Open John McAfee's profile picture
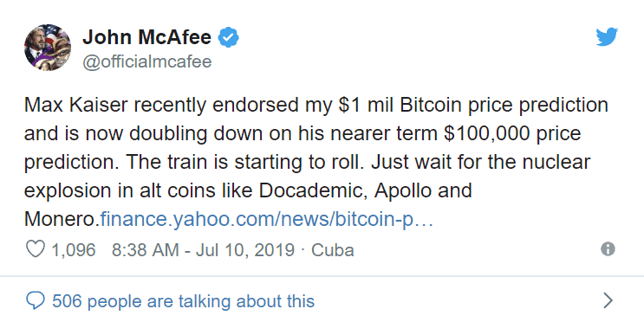Screen dimensions: 644x322 (48, 48)
